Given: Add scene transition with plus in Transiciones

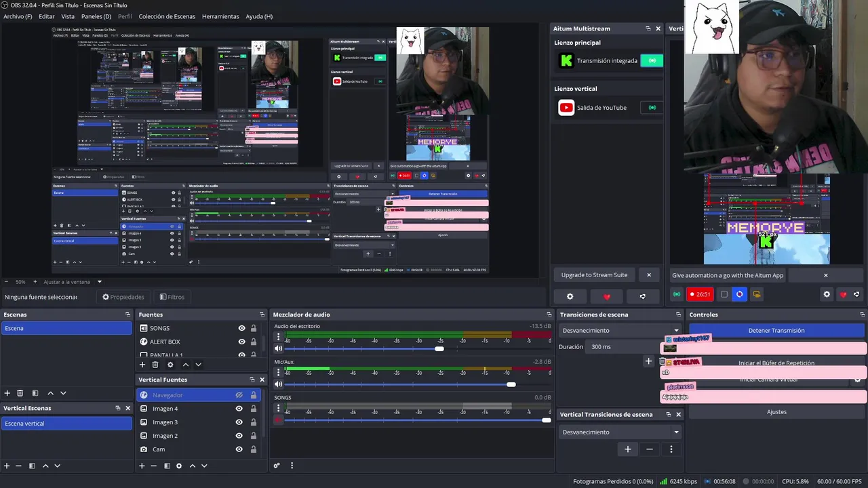Looking at the screenshot, I should pos(648,361).
